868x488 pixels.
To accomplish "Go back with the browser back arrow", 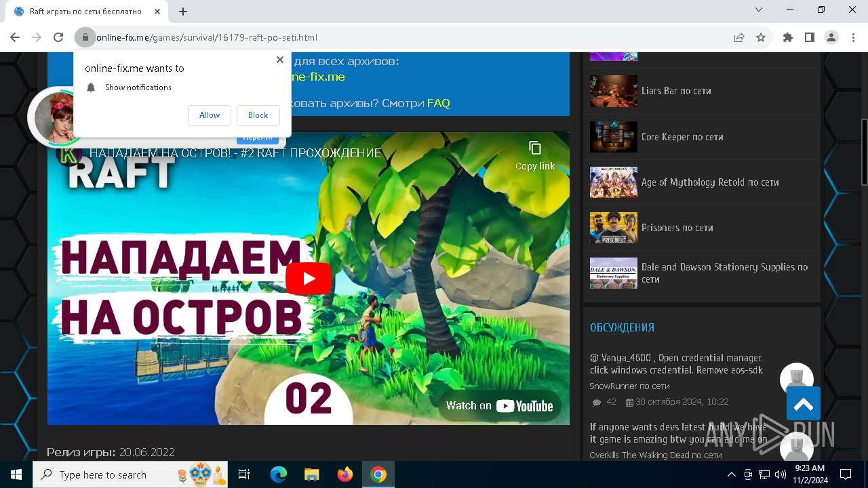I will 15,37.
